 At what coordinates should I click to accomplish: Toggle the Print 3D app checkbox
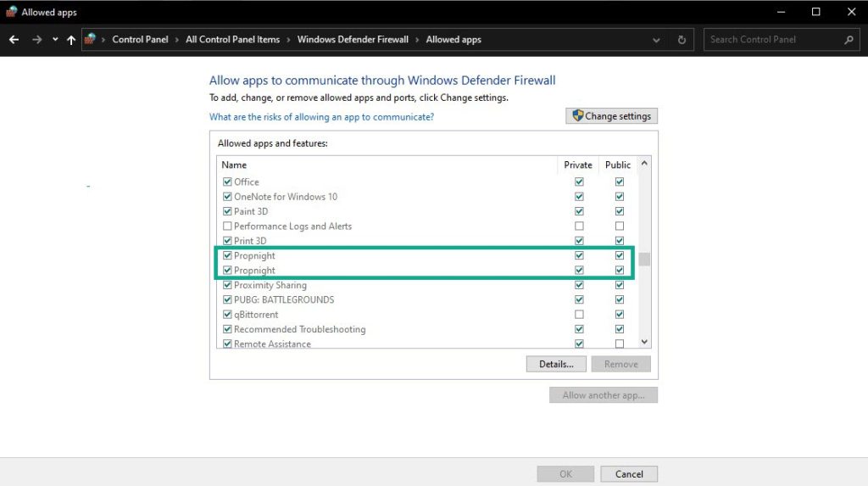pos(227,241)
